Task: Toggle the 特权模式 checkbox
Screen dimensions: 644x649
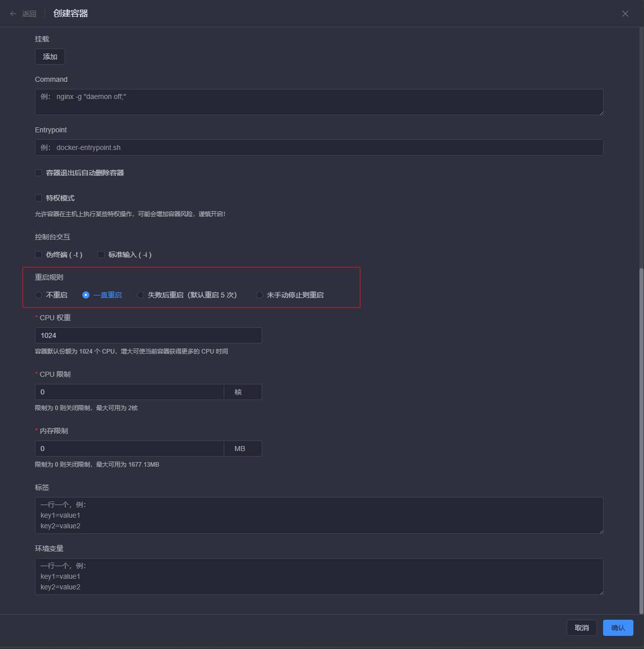Action: tap(38, 198)
